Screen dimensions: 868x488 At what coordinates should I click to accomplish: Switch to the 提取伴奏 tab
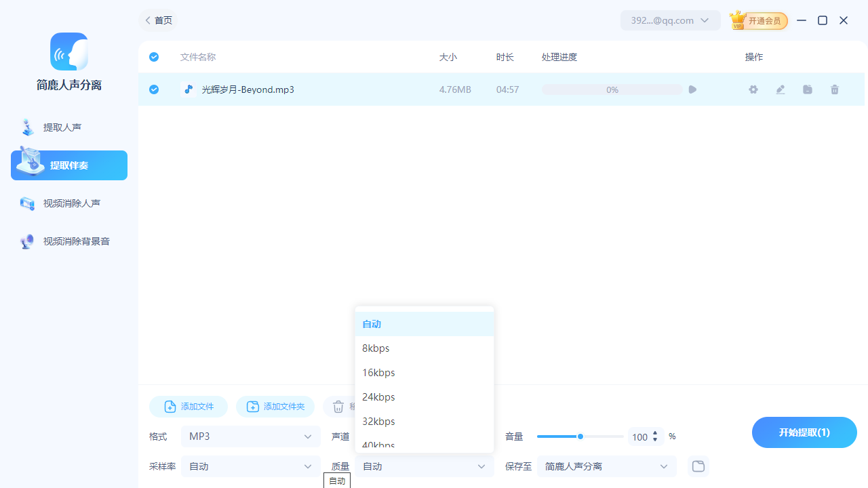[68, 165]
